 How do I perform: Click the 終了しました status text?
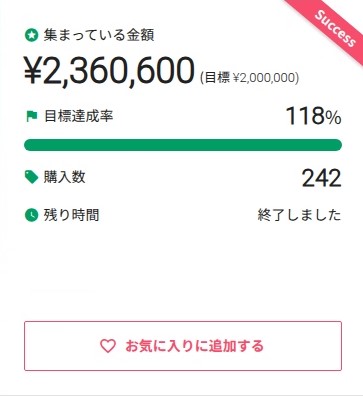[299, 215]
